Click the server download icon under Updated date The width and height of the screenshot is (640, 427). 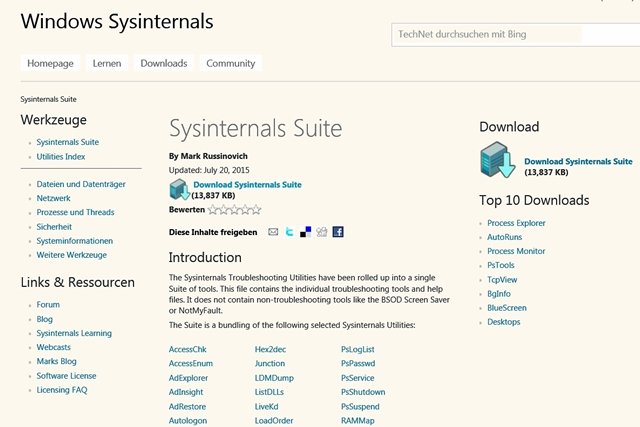coord(180,189)
